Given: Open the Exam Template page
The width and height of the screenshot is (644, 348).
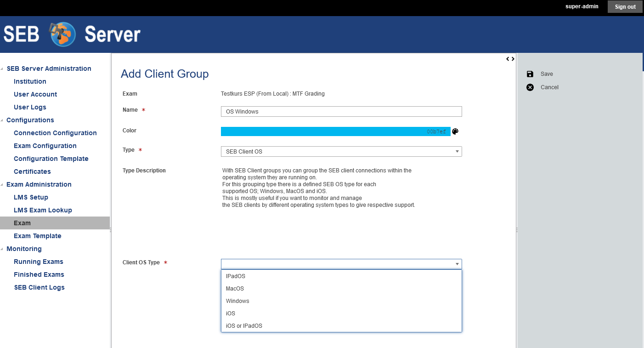Looking at the screenshot, I should tap(38, 235).
